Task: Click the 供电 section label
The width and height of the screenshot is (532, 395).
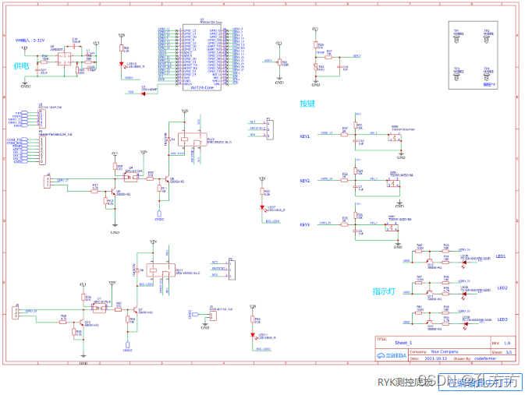Action: (x=21, y=65)
